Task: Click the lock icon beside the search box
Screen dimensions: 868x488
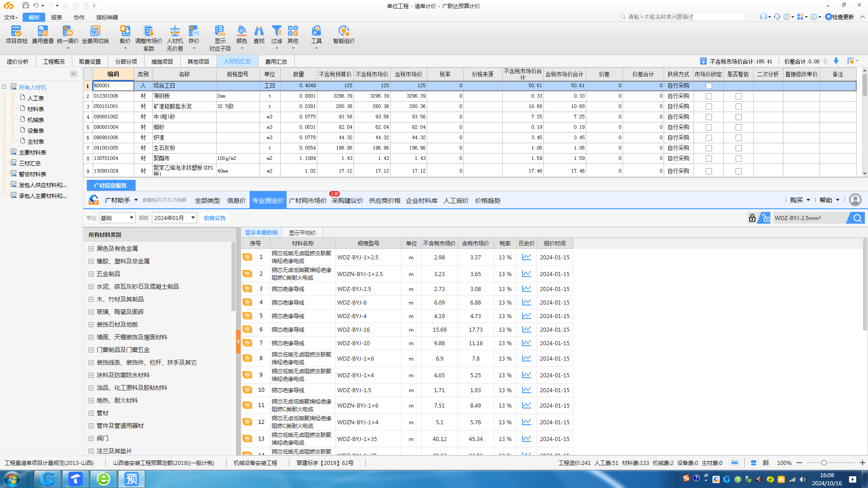Action: click(x=752, y=218)
